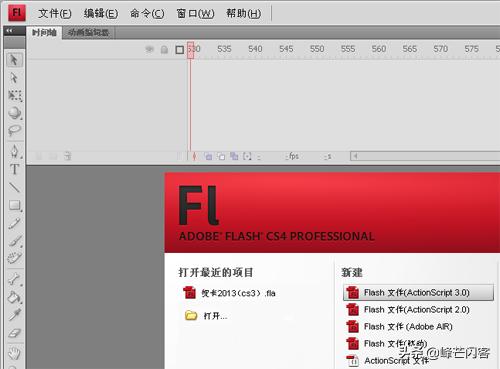This screenshot has height=369, width=500.
Task: Open the 文件(F) menu
Action: (x=55, y=14)
